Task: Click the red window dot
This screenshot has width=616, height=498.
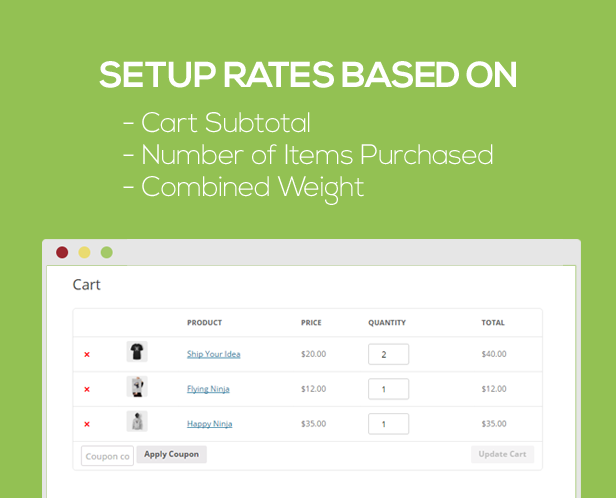Action: [62, 252]
